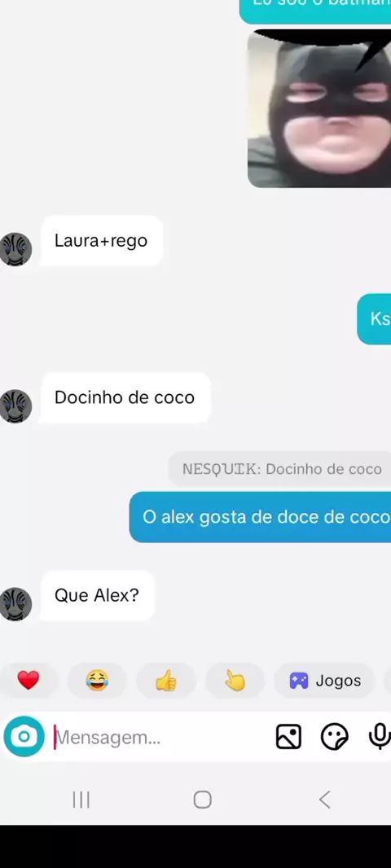This screenshot has width=391, height=868.
Task: Send the pointing finger emoji reaction
Action: pyautogui.click(x=235, y=680)
